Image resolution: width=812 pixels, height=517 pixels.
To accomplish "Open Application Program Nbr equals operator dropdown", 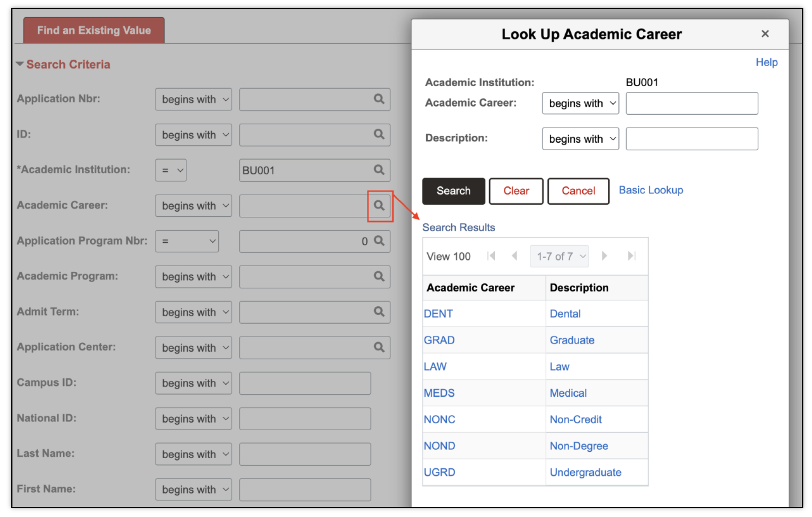I will tap(187, 241).
